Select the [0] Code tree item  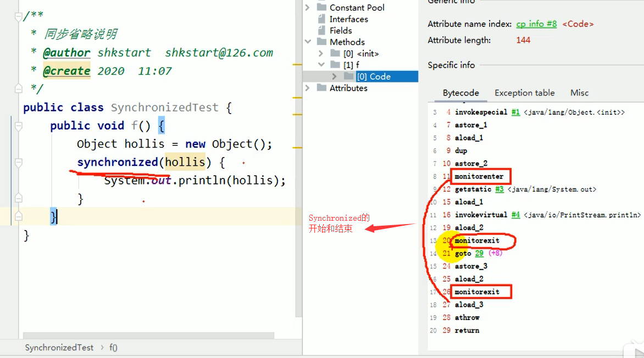click(373, 76)
